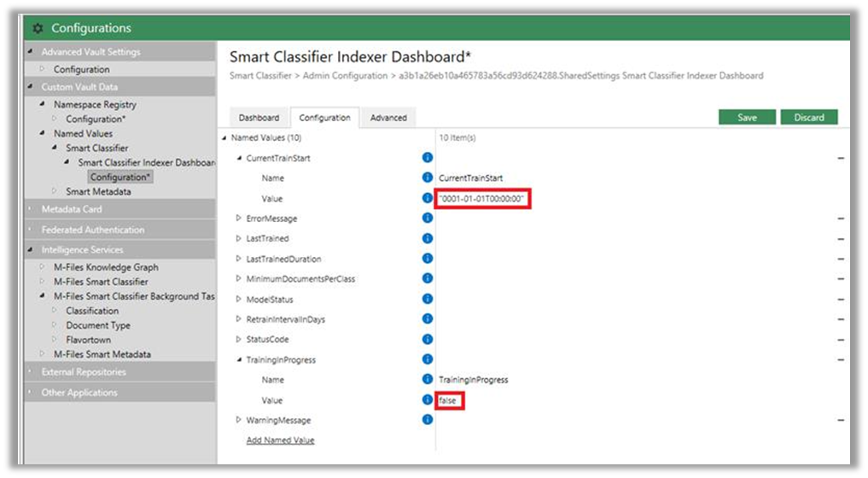
Task: Expand M-Files Knowledge Graph in sidebar
Action: coord(42,267)
